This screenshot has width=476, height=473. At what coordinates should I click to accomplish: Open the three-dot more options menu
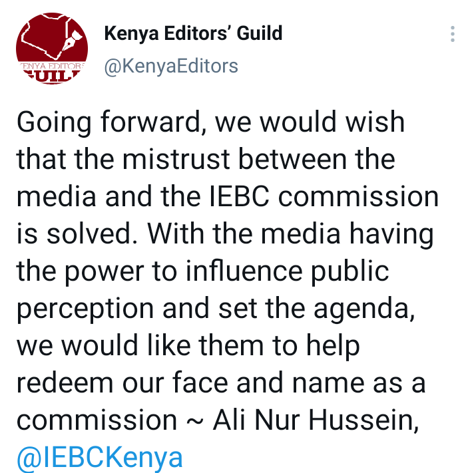[452, 34]
